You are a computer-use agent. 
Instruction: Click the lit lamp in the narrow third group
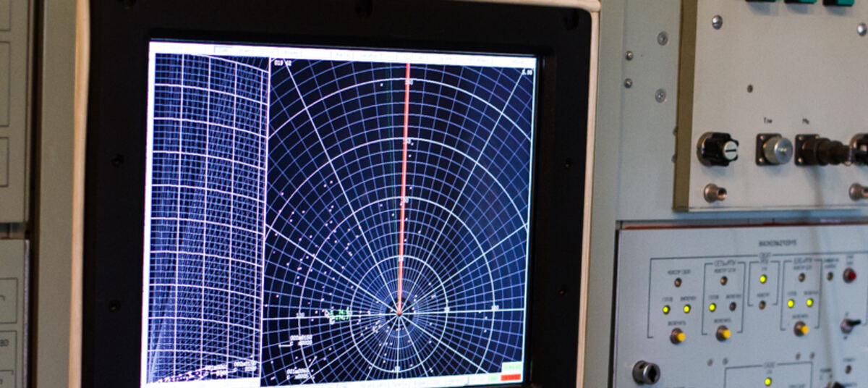(762, 279)
